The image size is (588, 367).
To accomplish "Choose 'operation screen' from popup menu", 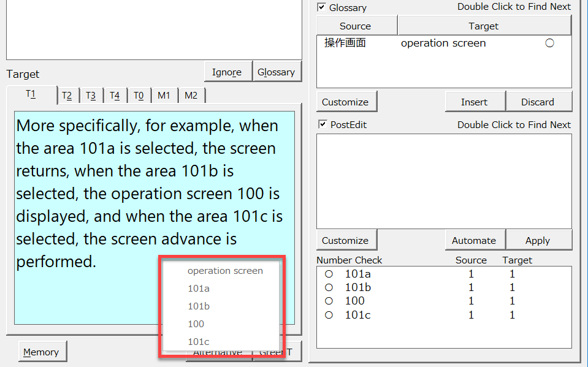I will coord(225,271).
